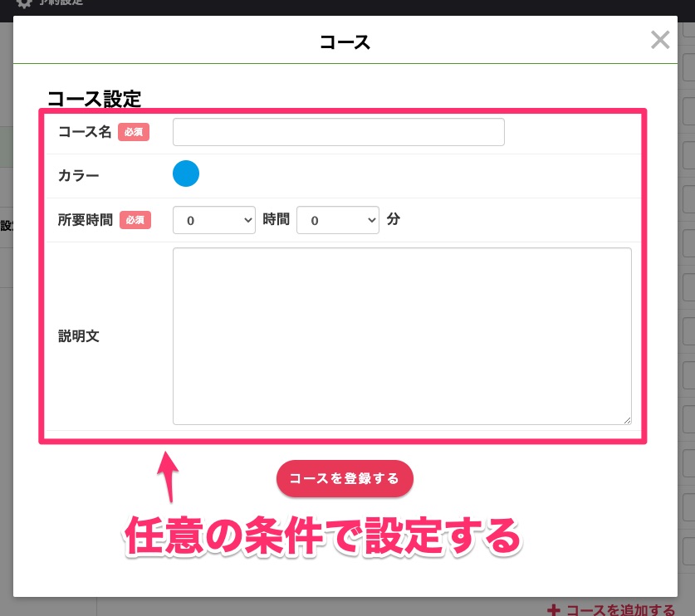Screen dimensions: 695x616
Task: Click the 説明文 field label
Action: pyautogui.click(x=79, y=336)
